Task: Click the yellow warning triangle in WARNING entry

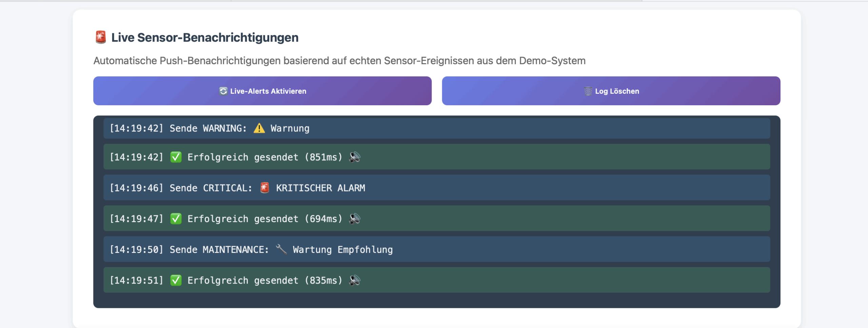Action: (x=259, y=128)
